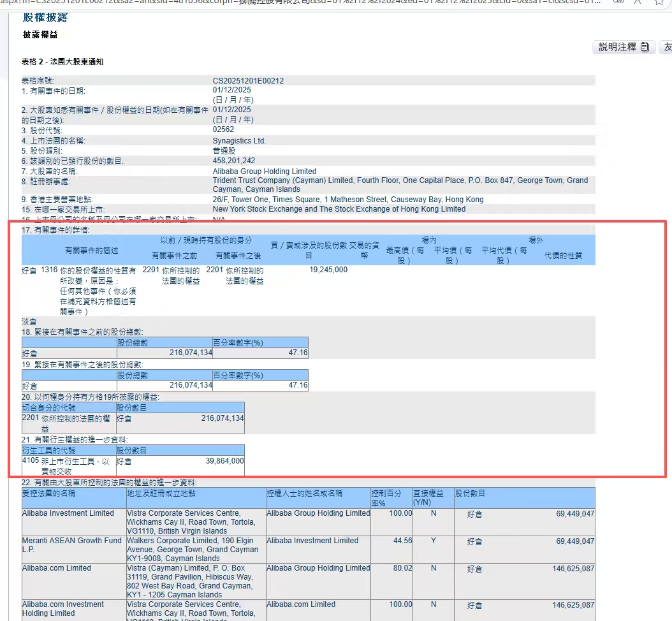Image resolution: width=672 pixels, height=621 pixels.
Task: Open the 説明注釋 notes button
Action: pos(624,47)
